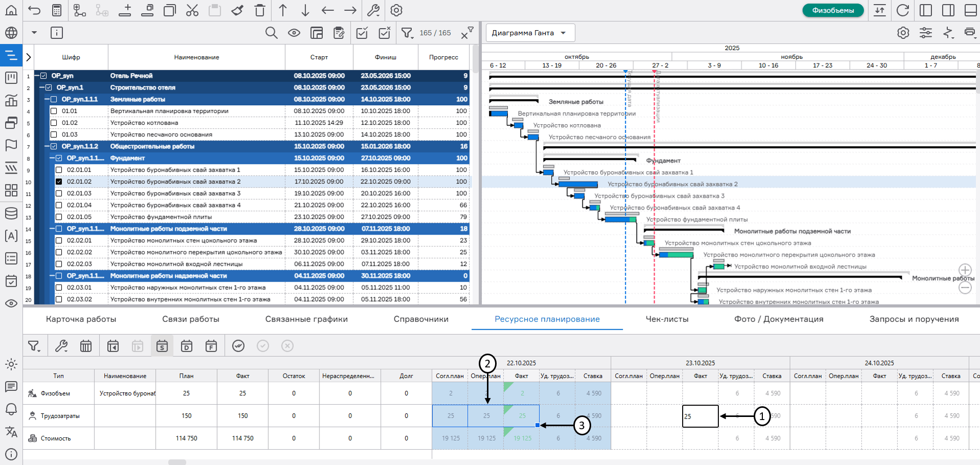
Task: Click the zoom in plus on Gantt chart
Action: click(x=965, y=270)
